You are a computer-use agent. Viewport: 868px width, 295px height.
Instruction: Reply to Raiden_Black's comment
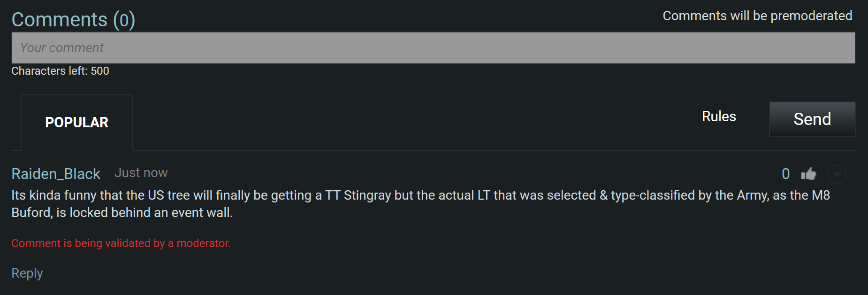(x=27, y=273)
